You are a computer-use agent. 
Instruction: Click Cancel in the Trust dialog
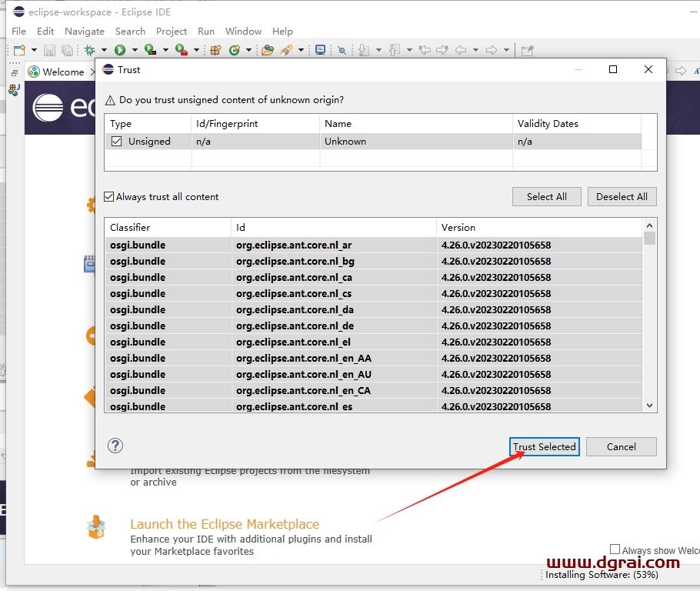coord(621,446)
